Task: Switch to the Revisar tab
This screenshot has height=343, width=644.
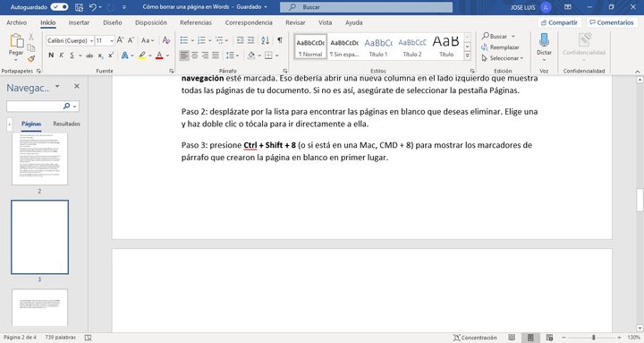Action: click(x=295, y=22)
